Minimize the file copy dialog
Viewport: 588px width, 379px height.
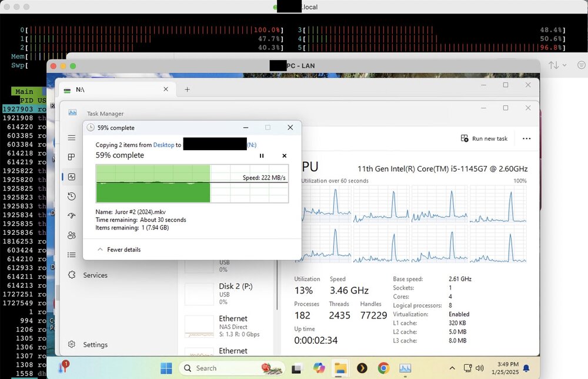click(x=246, y=128)
